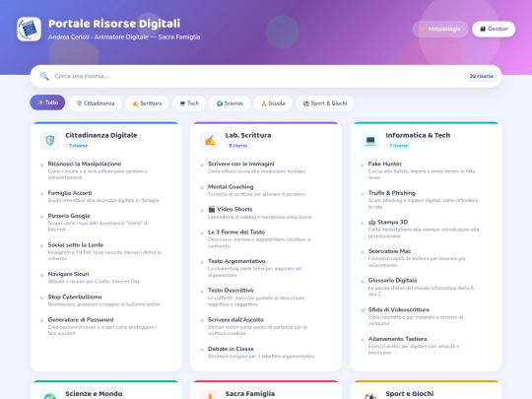Click the Cittadinanza Digitale card heading
The height and width of the screenshot is (399, 532).
click(x=101, y=135)
